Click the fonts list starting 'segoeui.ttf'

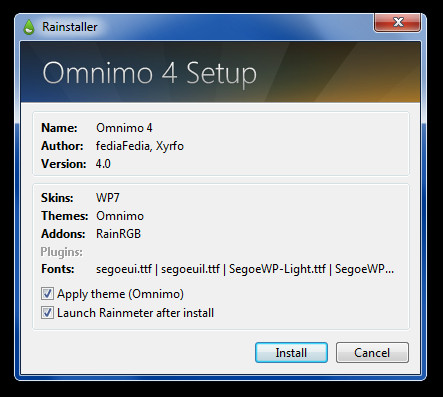(x=245, y=269)
